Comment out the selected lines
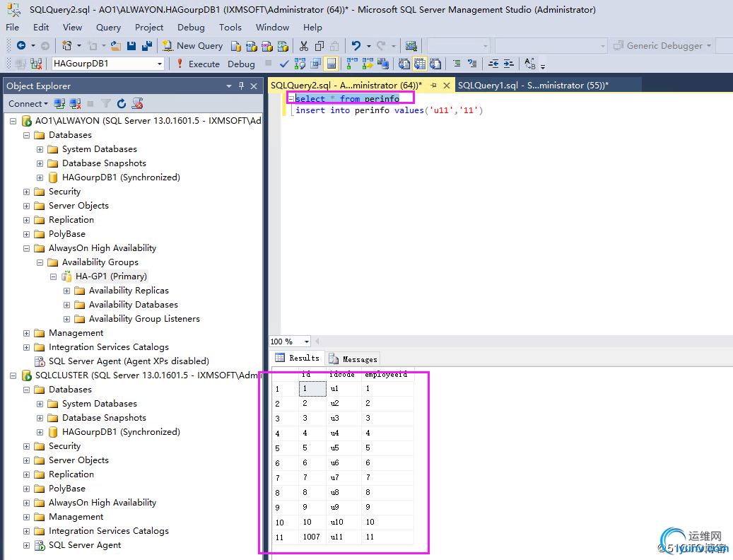The width and height of the screenshot is (733, 560). [x=457, y=64]
